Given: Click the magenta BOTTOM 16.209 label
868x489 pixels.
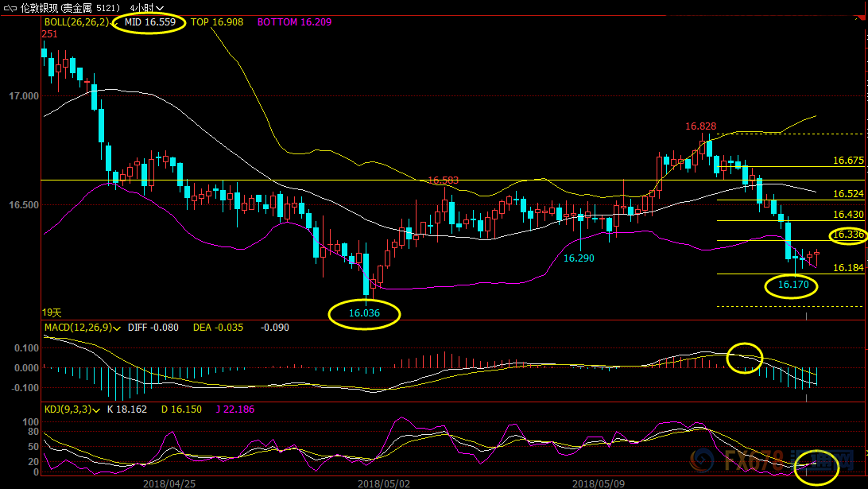Looking at the screenshot, I should pos(294,22).
